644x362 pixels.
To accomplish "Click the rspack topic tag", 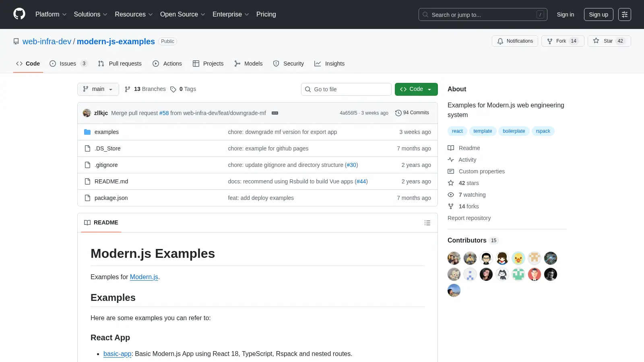I will [x=543, y=131].
